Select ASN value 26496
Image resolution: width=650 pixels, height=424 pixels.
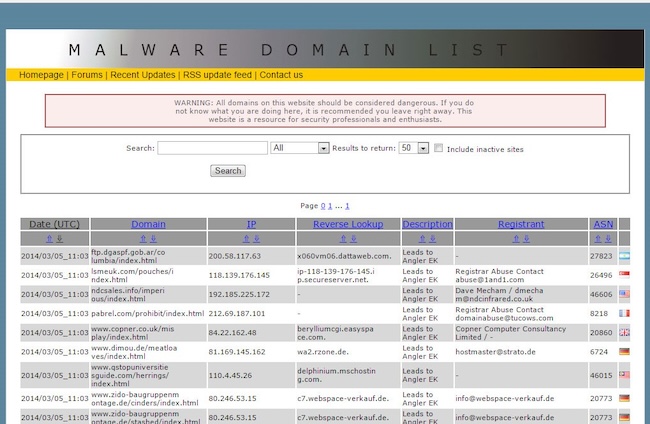(601, 275)
